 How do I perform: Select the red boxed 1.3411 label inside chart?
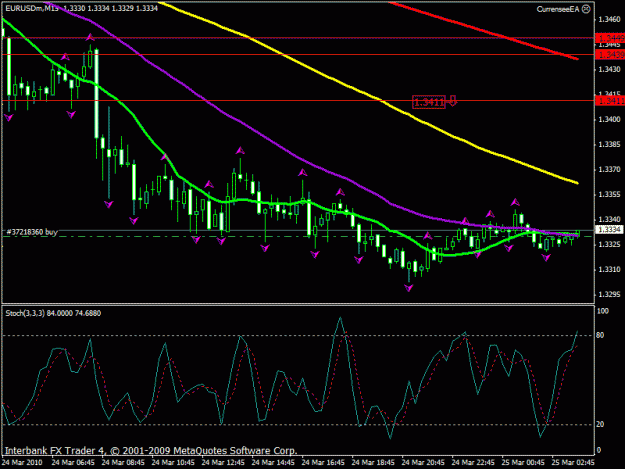pos(429,102)
